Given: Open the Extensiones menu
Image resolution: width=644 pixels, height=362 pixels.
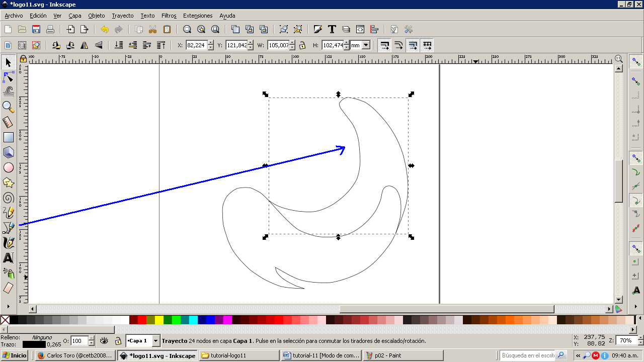Looking at the screenshot, I should pyautogui.click(x=198, y=16).
